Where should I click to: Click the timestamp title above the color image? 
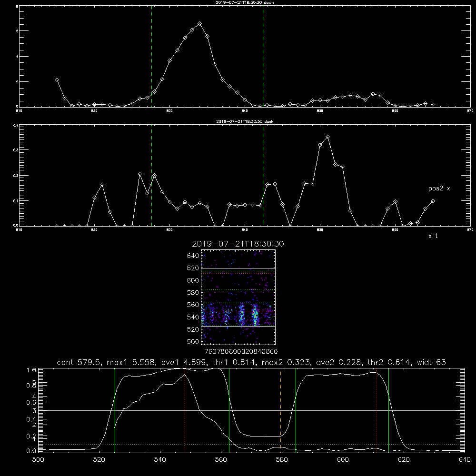[x=238, y=244]
